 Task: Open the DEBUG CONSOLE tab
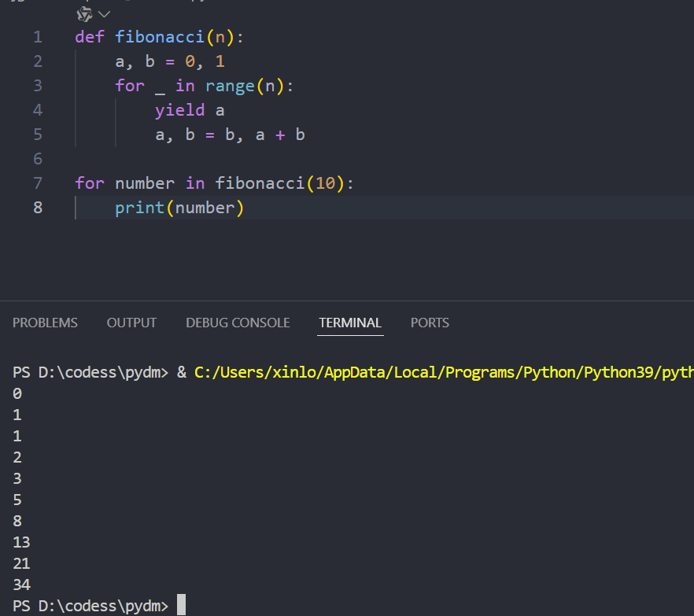tap(238, 323)
